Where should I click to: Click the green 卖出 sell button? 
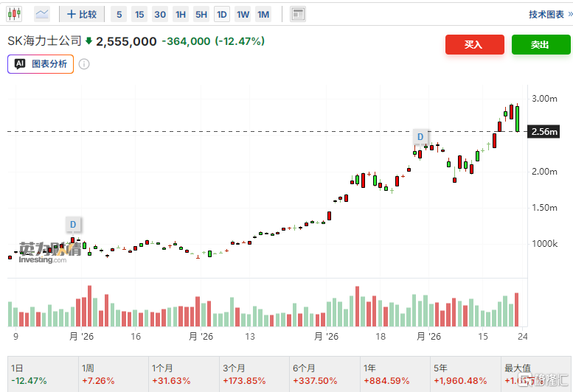pos(541,44)
